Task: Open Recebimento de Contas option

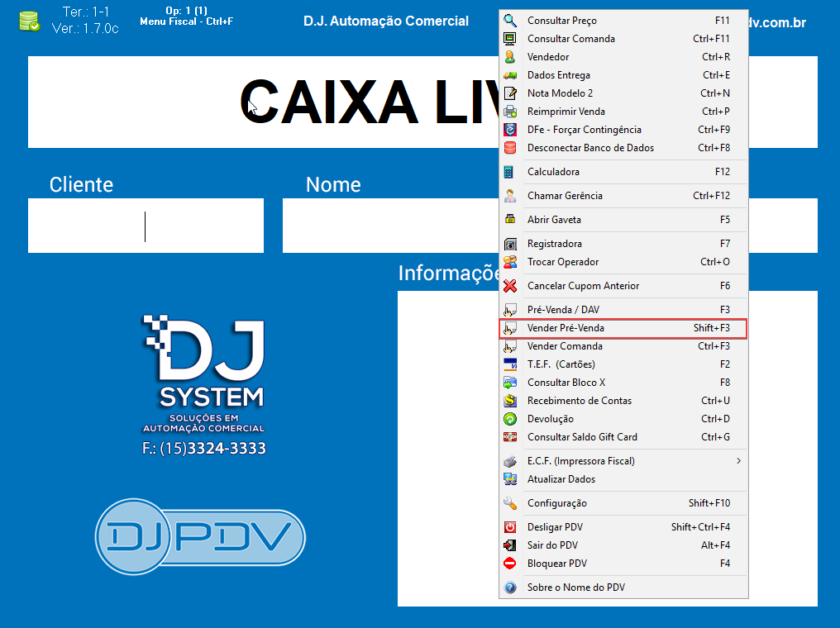Action: 579,401
